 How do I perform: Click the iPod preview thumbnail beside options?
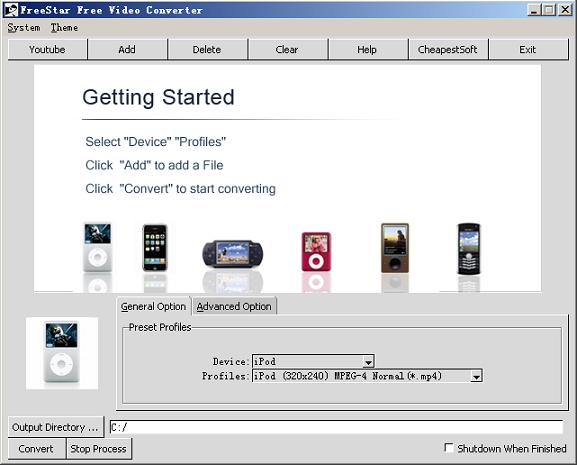tap(62, 353)
